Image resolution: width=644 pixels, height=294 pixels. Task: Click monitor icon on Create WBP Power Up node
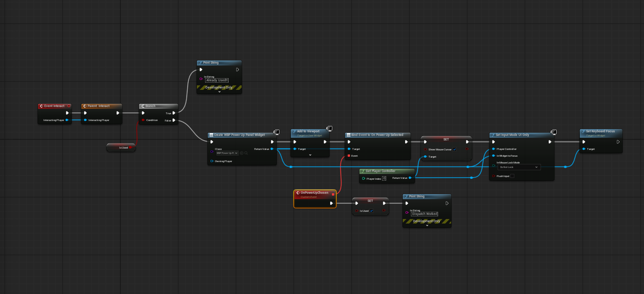pyautogui.click(x=276, y=133)
